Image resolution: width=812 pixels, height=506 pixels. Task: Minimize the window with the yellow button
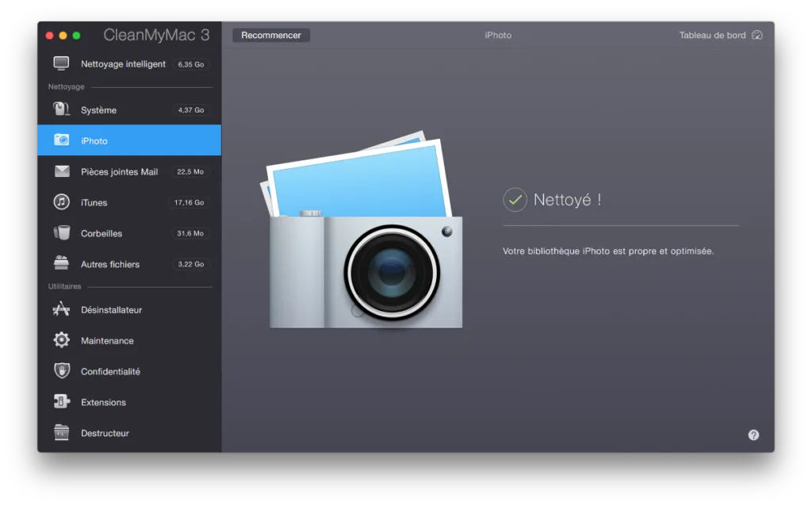[63, 35]
